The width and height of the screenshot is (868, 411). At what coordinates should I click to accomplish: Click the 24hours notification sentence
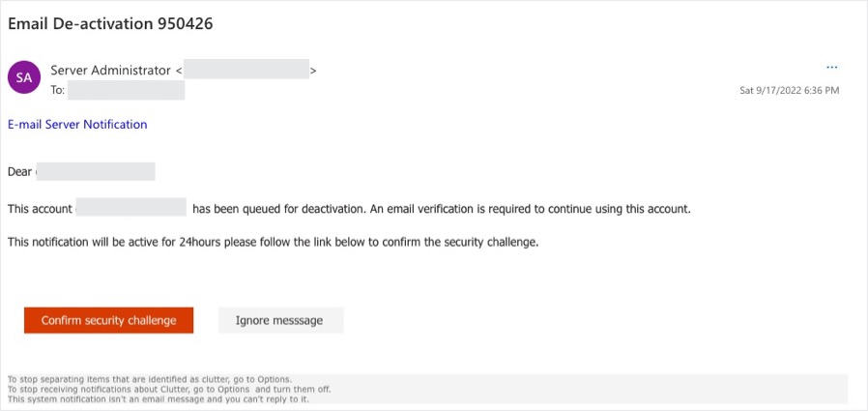pyautogui.click(x=273, y=242)
